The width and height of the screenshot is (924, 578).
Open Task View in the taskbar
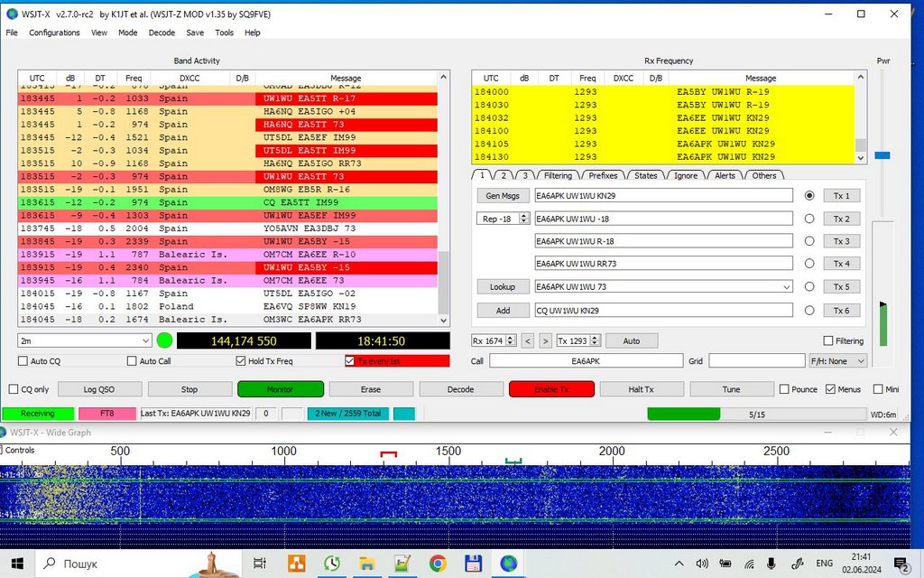click(259, 564)
